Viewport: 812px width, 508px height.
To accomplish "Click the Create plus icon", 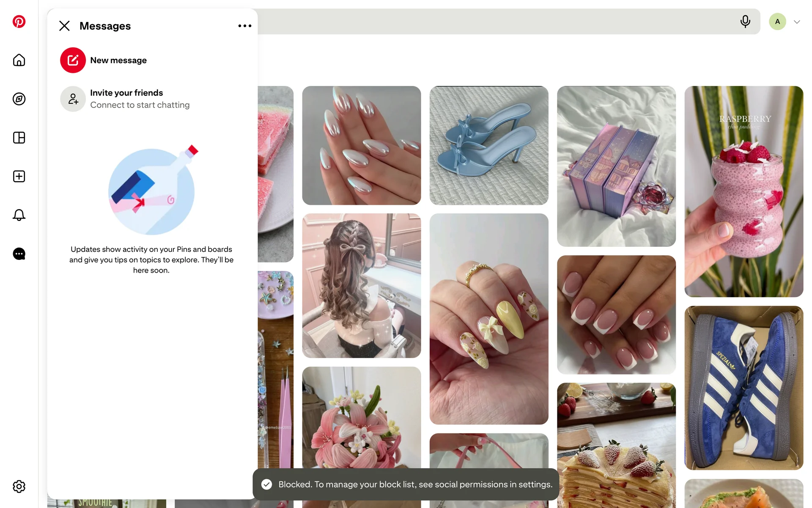I will (x=19, y=177).
